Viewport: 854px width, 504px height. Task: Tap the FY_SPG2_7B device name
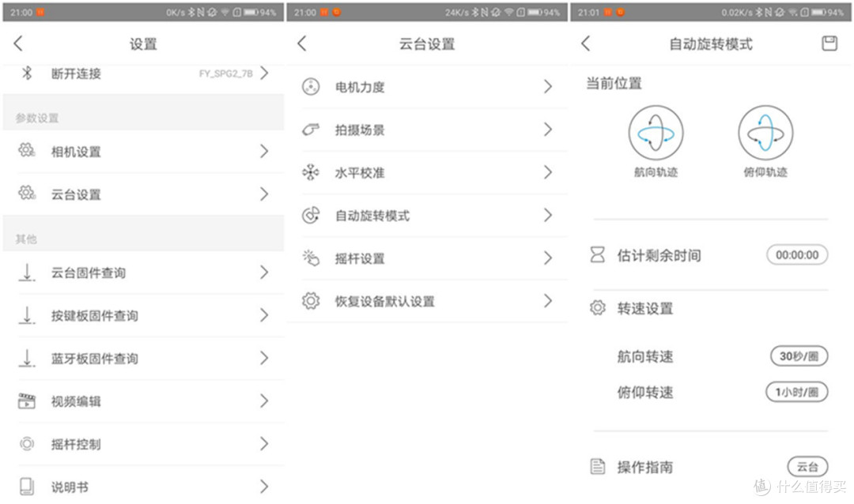225,73
